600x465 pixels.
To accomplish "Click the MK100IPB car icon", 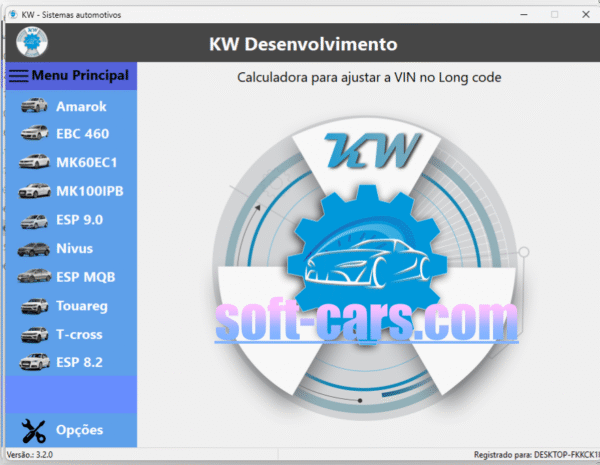I will (34, 191).
